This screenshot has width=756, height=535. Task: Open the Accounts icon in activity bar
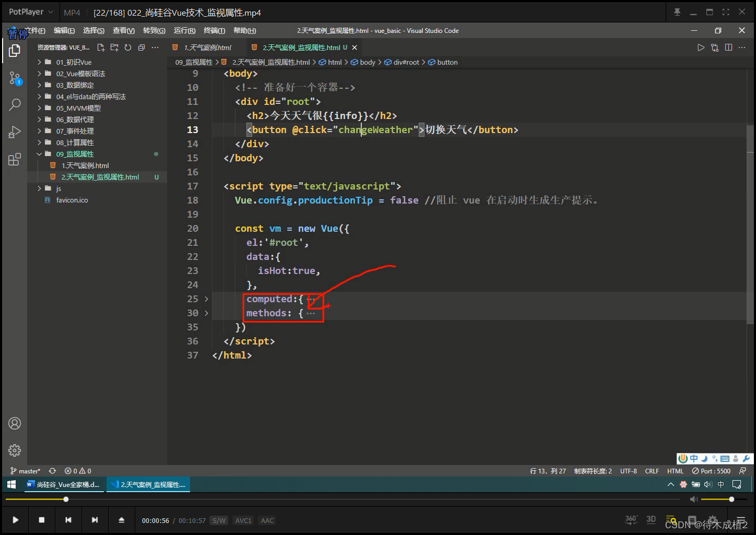(15, 423)
